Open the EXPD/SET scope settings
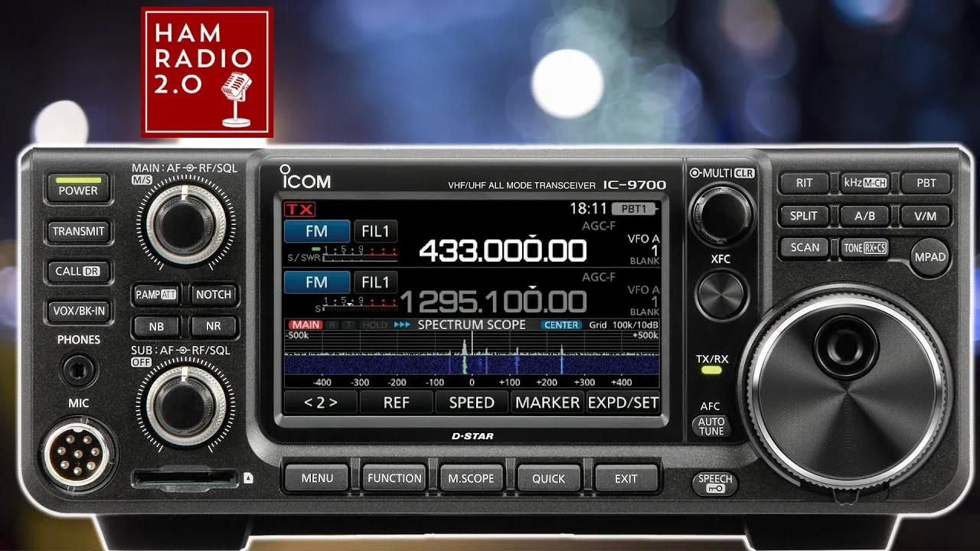Image resolution: width=980 pixels, height=551 pixels. (625, 402)
